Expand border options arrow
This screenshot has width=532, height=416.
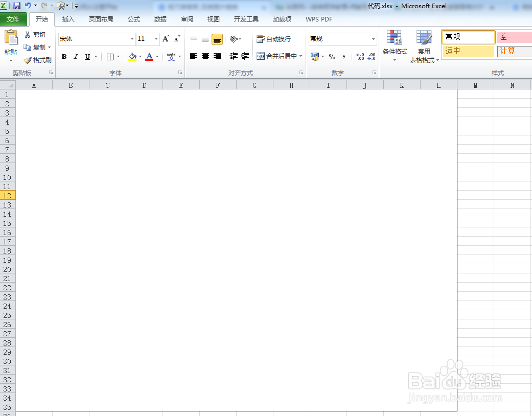point(118,57)
